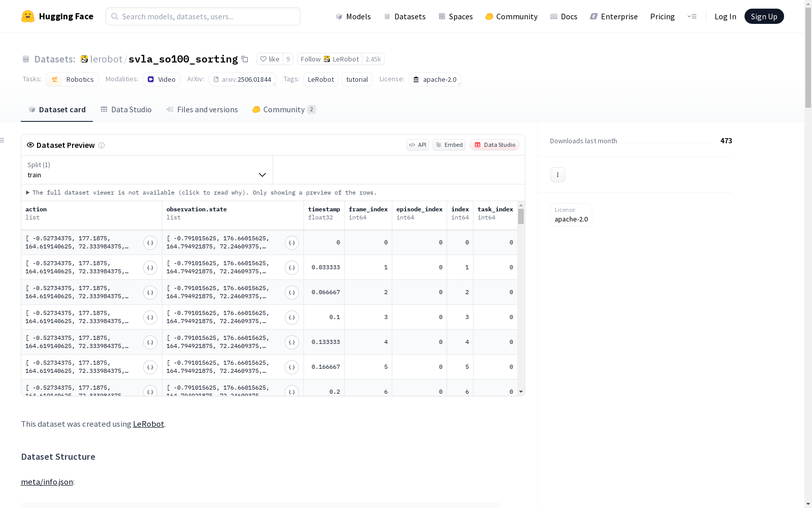Click the dataset table vertical scrollbar thumb

pos(521,216)
